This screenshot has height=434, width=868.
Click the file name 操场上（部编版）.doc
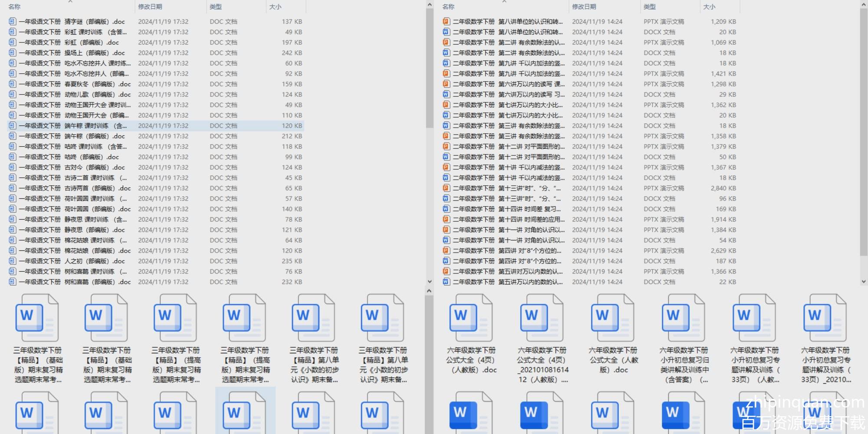[95, 53]
